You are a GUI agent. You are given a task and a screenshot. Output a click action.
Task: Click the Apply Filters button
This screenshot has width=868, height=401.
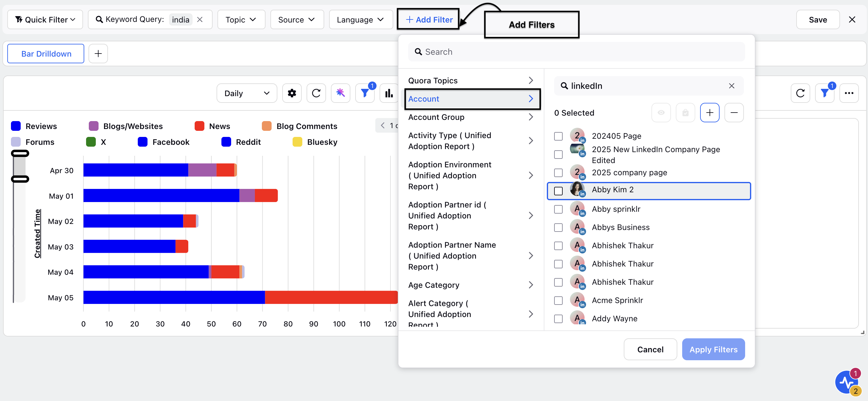(x=713, y=350)
